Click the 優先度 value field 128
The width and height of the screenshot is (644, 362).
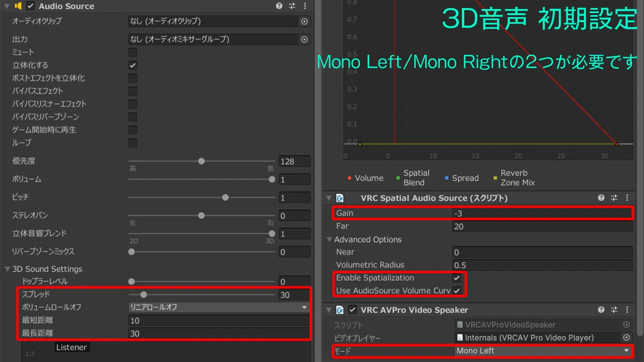[x=294, y=161]
